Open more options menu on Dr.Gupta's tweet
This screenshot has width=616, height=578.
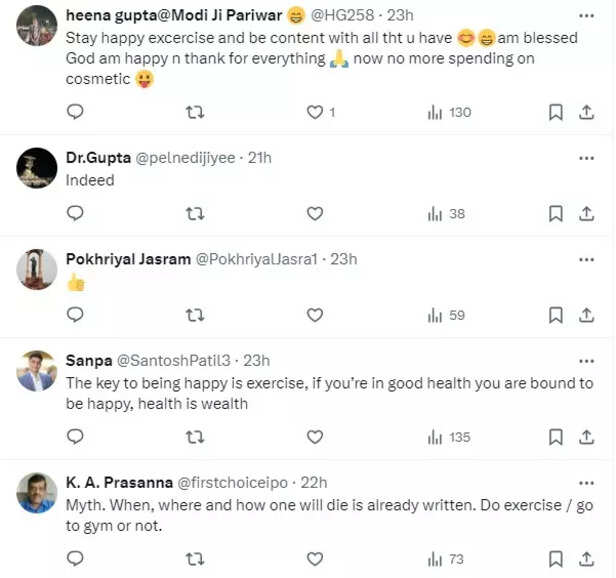coord(586,158)
